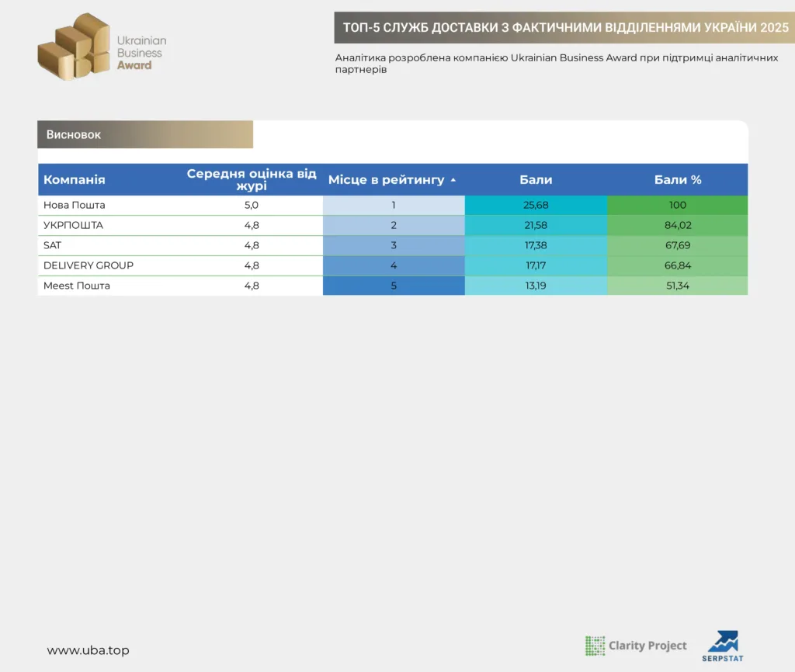Select the УКРПОШТА company cell

74,225
